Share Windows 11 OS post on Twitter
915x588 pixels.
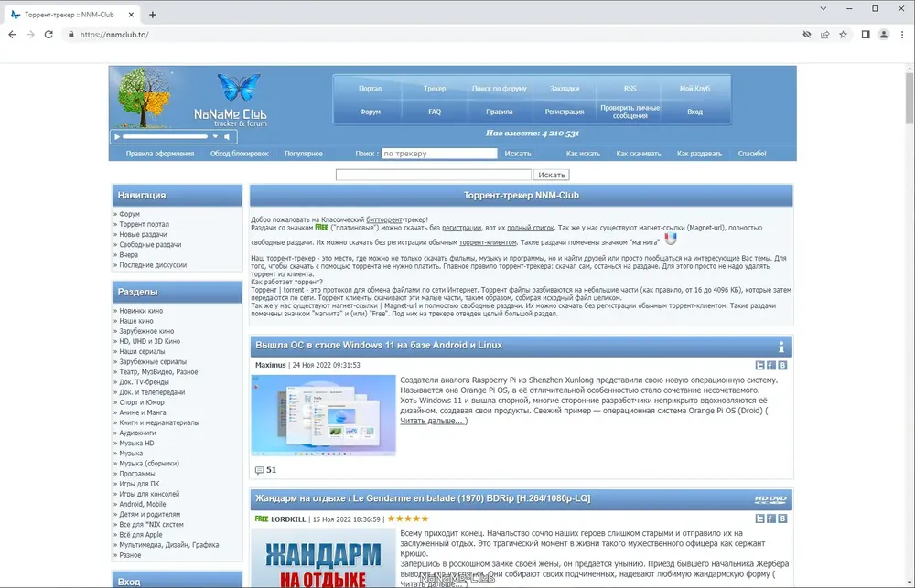tap(759, 365)
